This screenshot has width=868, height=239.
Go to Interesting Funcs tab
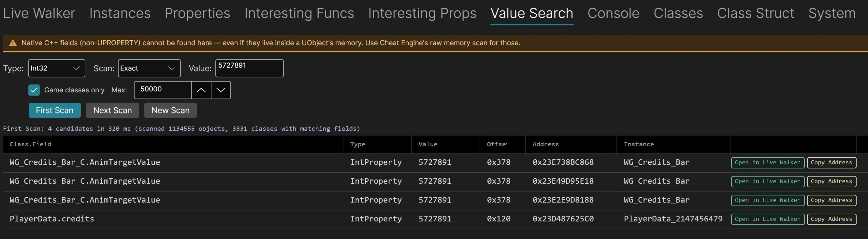point(299,13)
